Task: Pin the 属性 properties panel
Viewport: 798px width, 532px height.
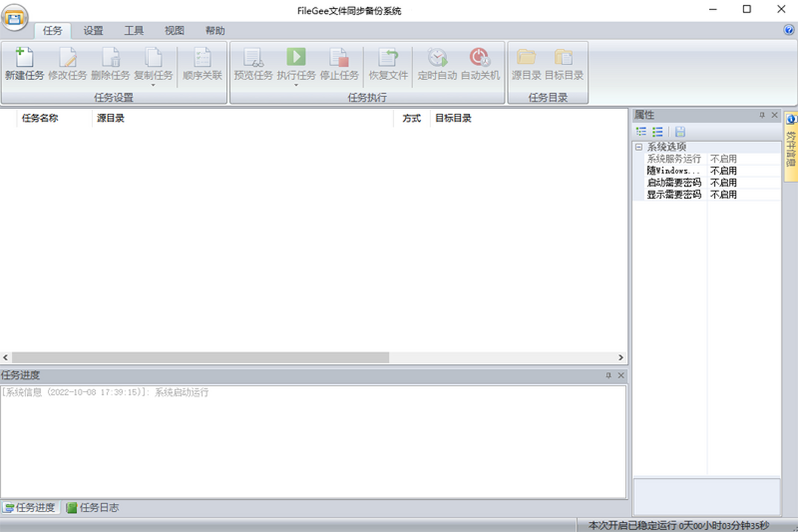Action: point(762,114)
